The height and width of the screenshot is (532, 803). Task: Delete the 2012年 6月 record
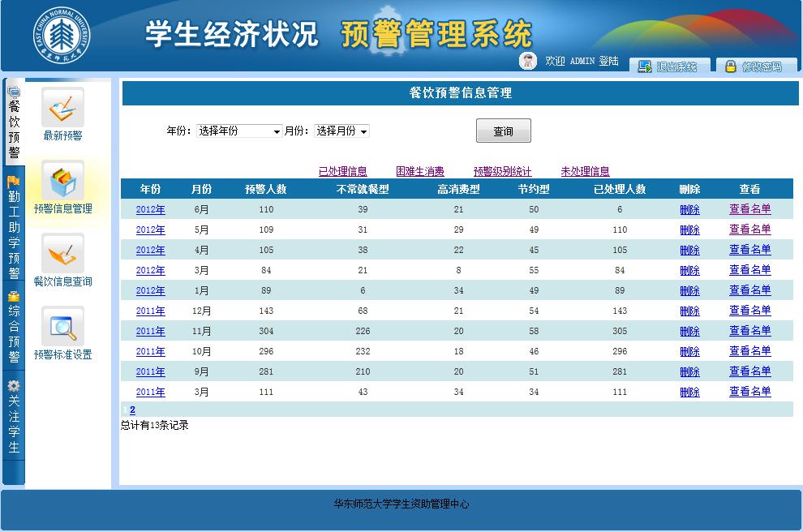[x=689, y=210]
